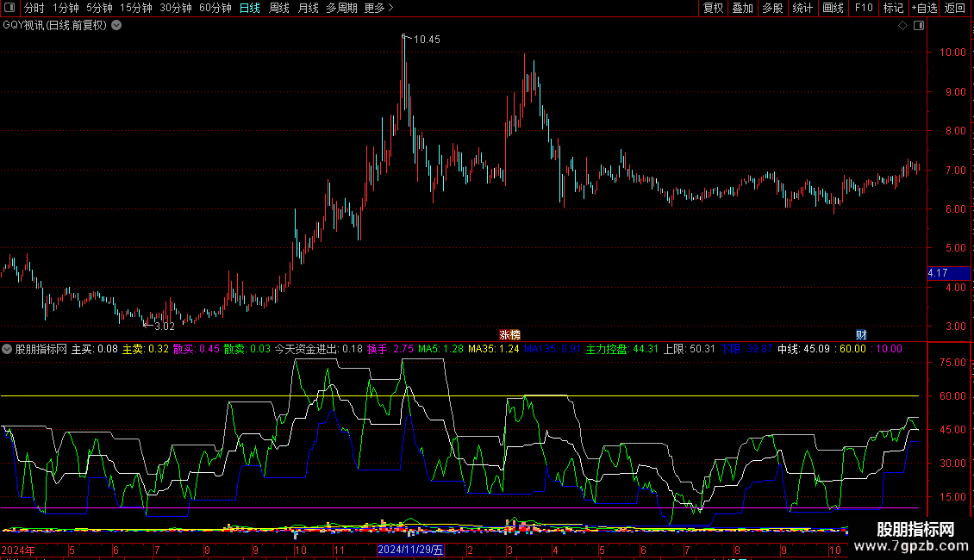Open the 复权 adjustment option

(x=713, y=8)
